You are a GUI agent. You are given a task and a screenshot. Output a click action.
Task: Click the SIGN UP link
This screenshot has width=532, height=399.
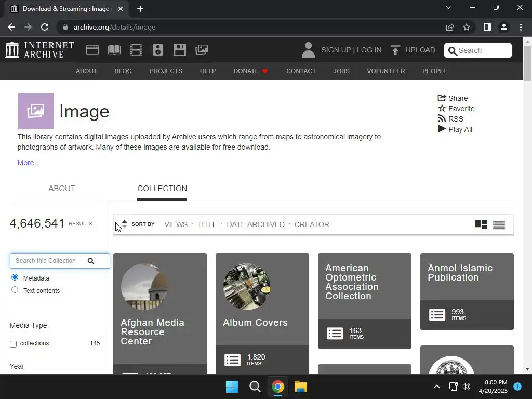coord(336,50)
